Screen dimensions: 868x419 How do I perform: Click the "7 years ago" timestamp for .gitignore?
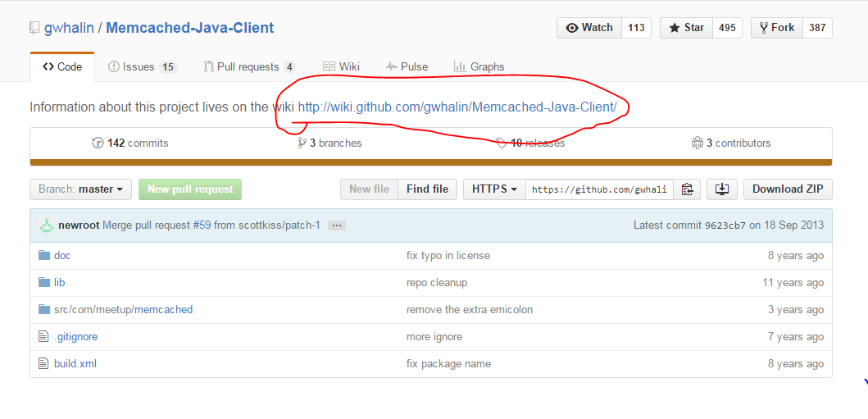pos(796,336)
